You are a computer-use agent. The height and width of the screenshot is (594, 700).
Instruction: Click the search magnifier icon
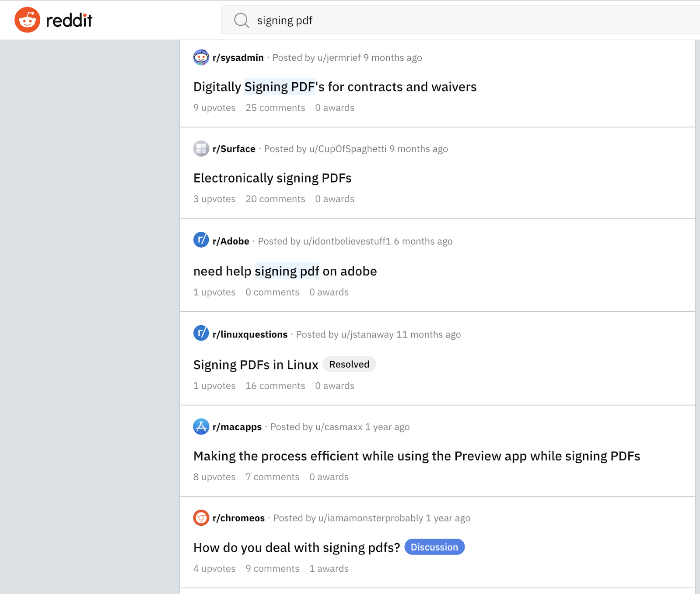(241, 20)
